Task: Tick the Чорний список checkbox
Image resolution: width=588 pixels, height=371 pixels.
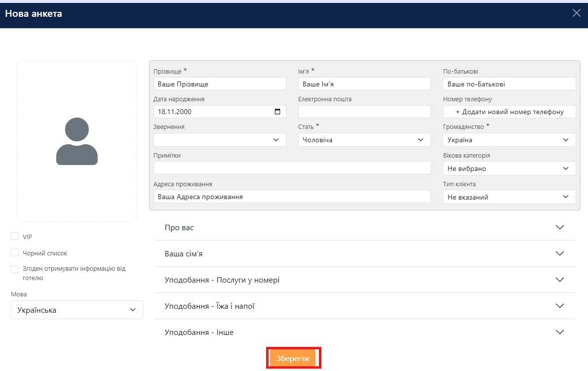Action: tap(15, 252)
